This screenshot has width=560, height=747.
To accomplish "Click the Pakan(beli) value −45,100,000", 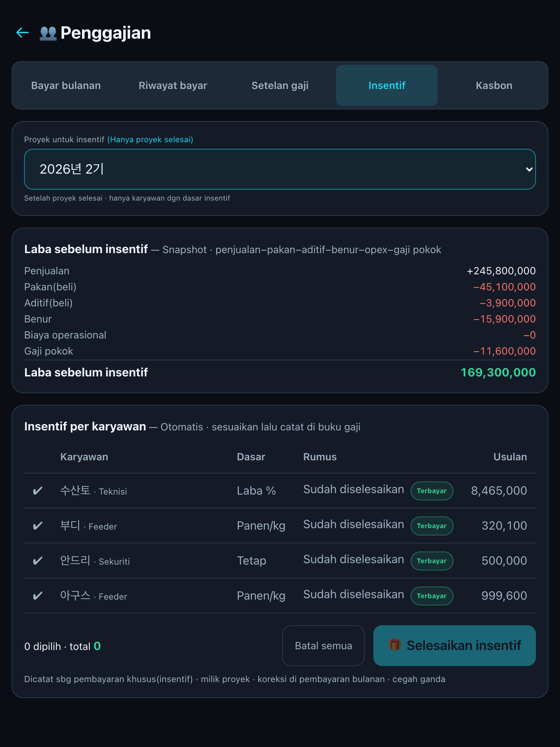I will point(505,287).
